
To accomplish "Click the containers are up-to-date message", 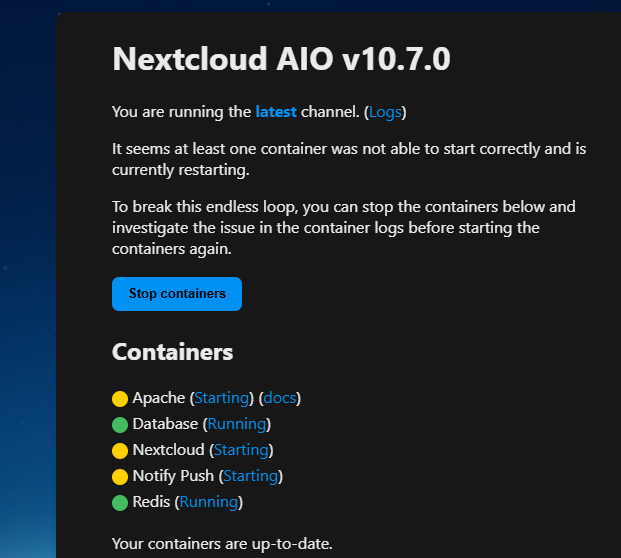I will pyautogui.click(x=222, y=545).
